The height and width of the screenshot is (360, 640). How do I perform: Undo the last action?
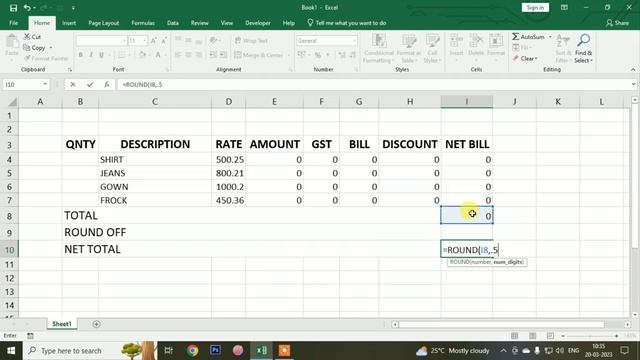(x=27, y=8)
